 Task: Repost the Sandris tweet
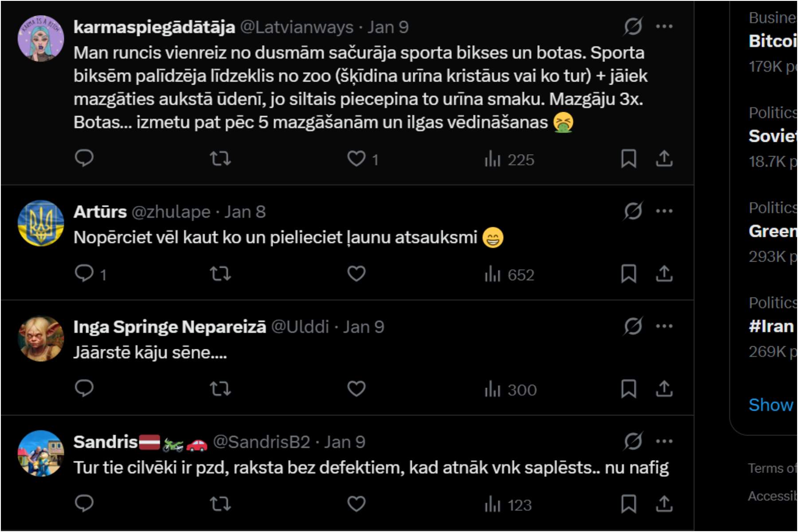[220, 504]
